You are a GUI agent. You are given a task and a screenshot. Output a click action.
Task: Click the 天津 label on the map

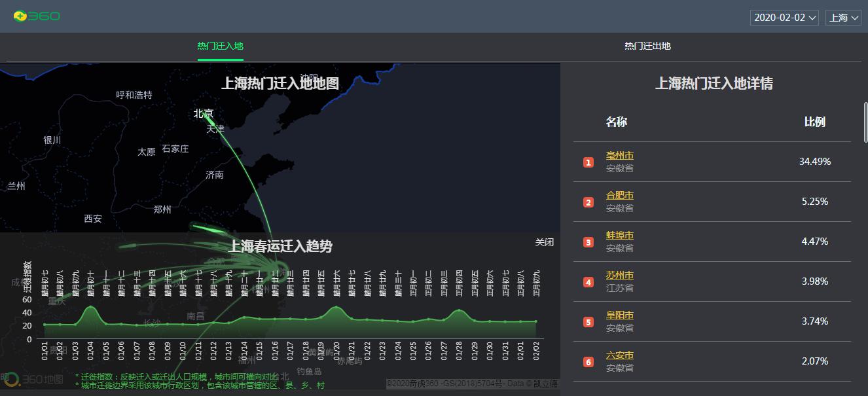click(x=215, y=129)
